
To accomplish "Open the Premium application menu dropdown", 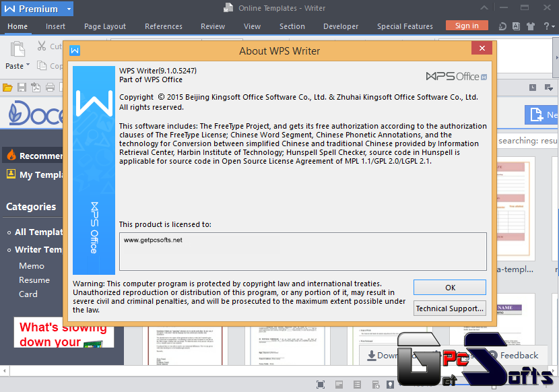I will [x=69, y=9].
